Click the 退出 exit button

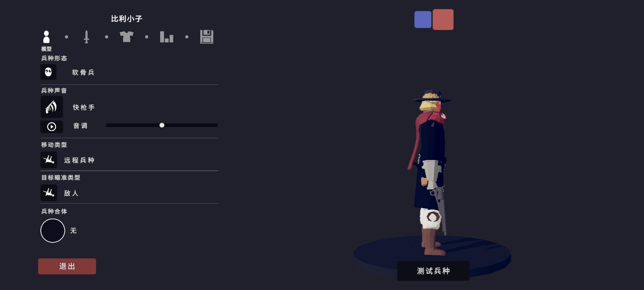67,266
